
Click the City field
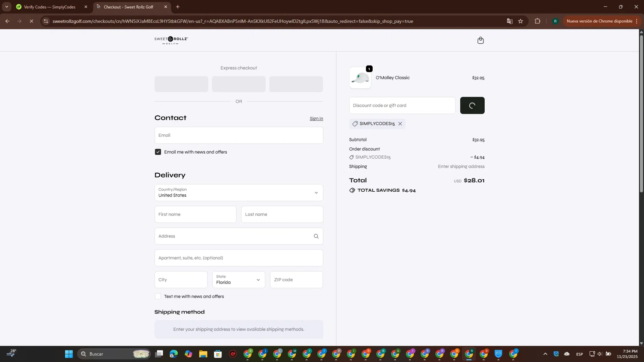(x=181, y=280)
